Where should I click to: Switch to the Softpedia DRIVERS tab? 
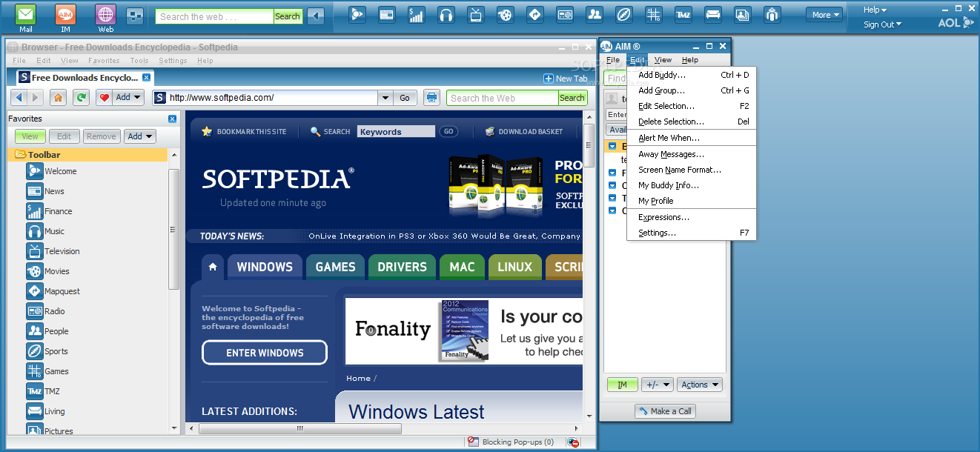tap(402, 267)
